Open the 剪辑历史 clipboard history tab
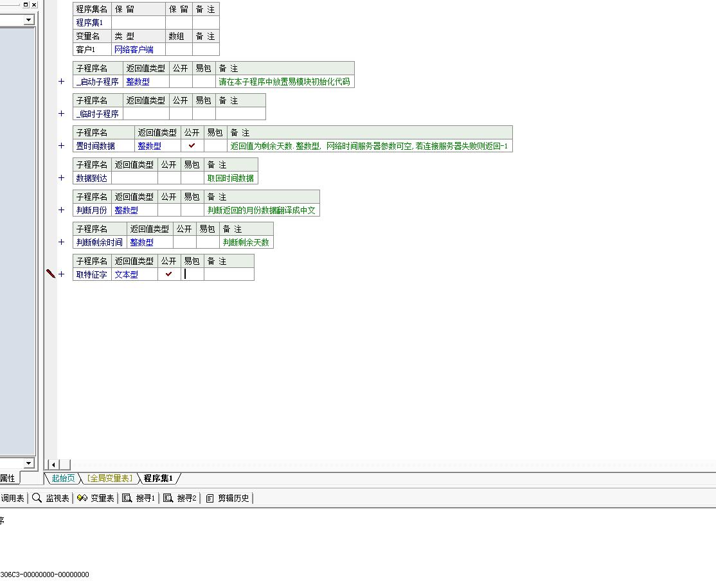716x588 pixels. coord(228,498)
